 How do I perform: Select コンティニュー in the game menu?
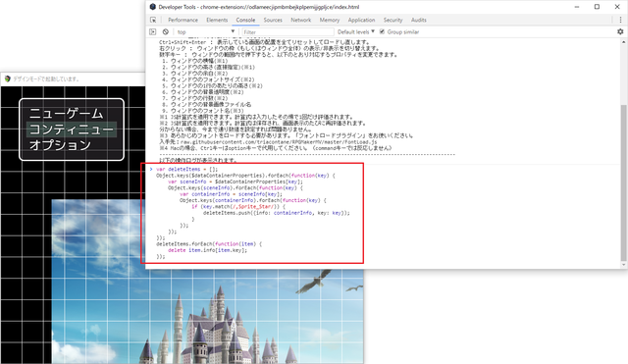click(72, 130)
